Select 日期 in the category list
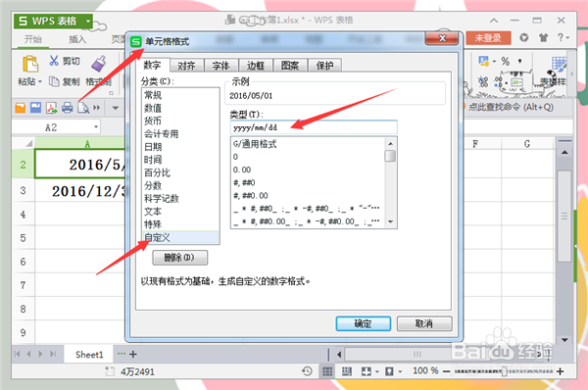This screenshot has height=390, width=588. (180, 147)
